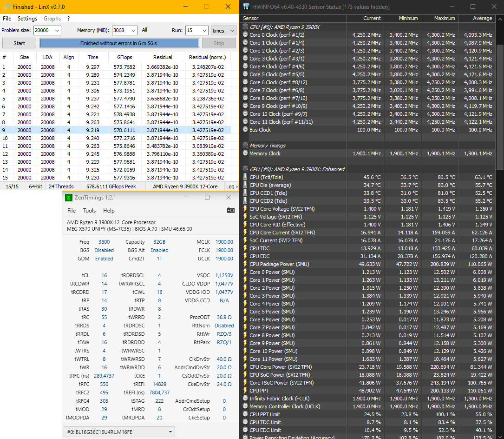The width and height of the screenshot is (504, 439).
Task: Click the SoC Voltage lightning bolt icon
Action: [245, 217]
